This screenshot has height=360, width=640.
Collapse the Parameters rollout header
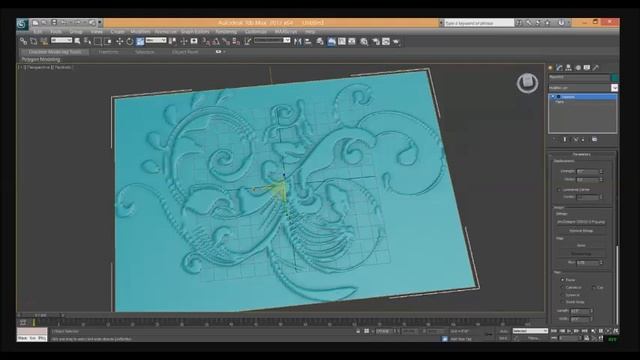(582, 154)
